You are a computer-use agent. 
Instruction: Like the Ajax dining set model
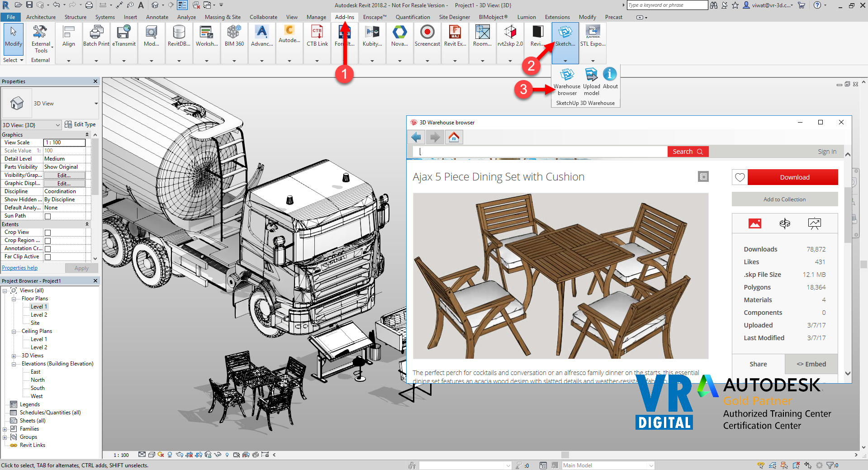point(740,177)
